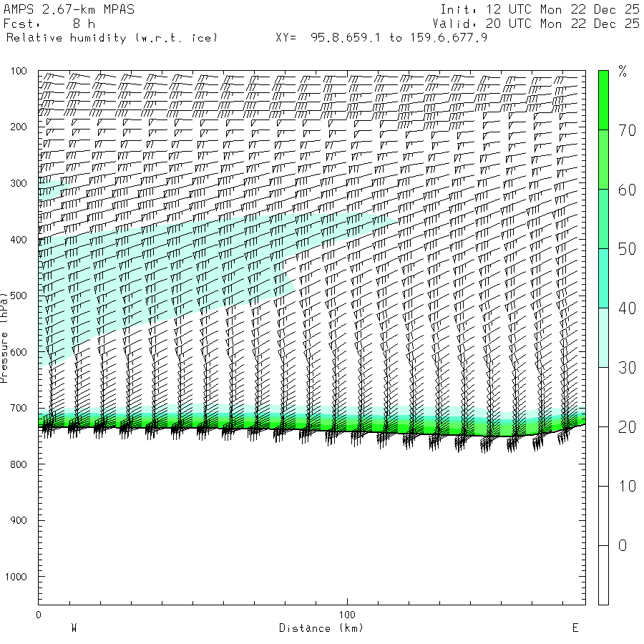Screen dimensions: 644x644
Task: Click the 800 hPa pressure axis label
Action: pos(19,464)
